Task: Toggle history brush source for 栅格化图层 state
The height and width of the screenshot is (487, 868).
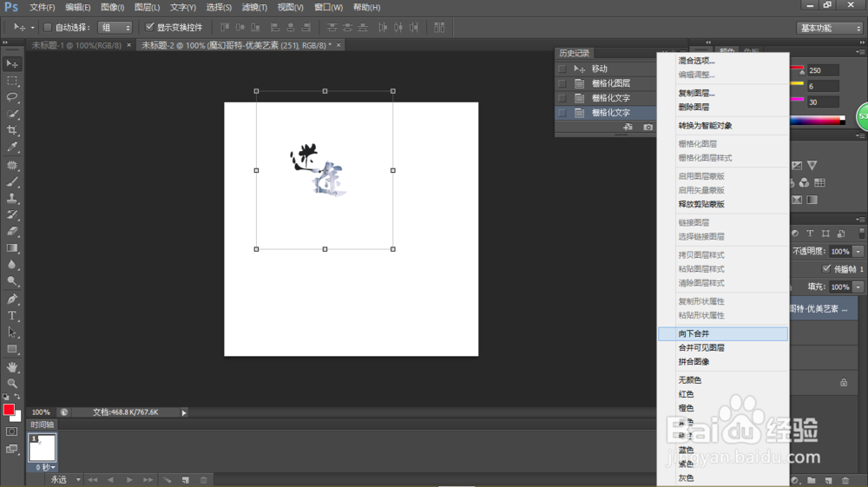Action: click(562, 83)
